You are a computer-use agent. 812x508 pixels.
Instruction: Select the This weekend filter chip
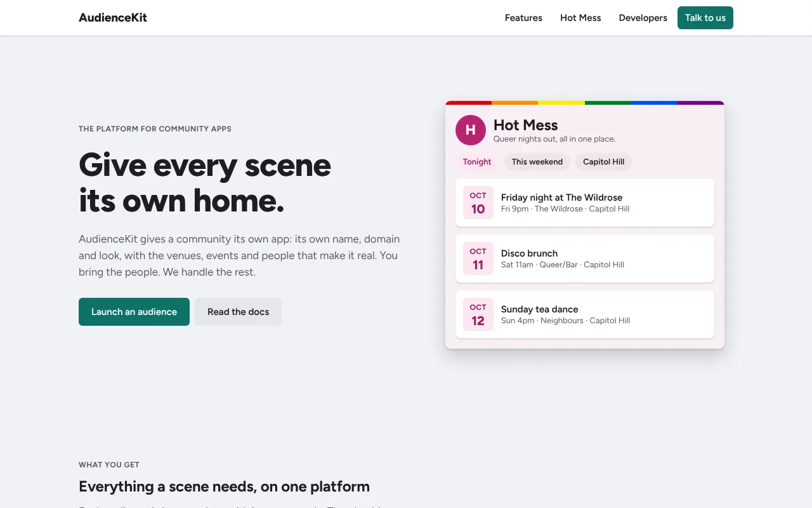point(537,162)
